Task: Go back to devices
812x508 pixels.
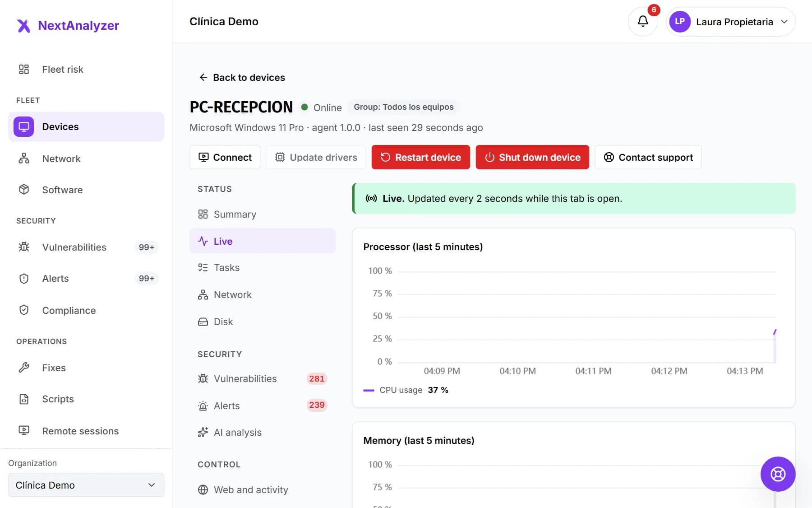Action: coord(242,78)
